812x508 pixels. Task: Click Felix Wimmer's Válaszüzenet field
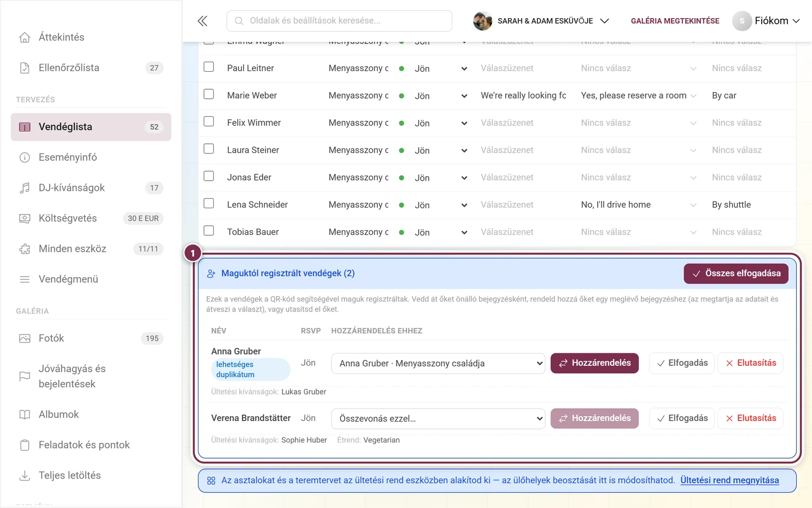pos(524,123)
